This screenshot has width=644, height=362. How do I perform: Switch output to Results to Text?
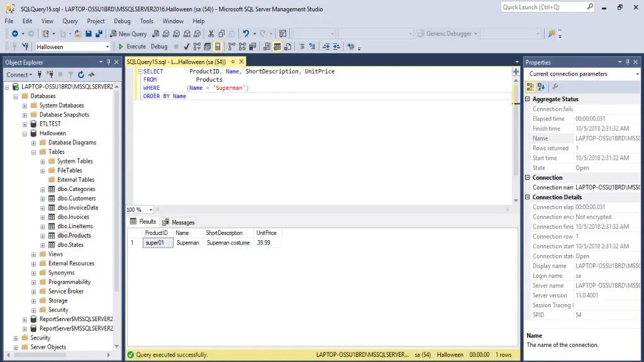[267, 47]
